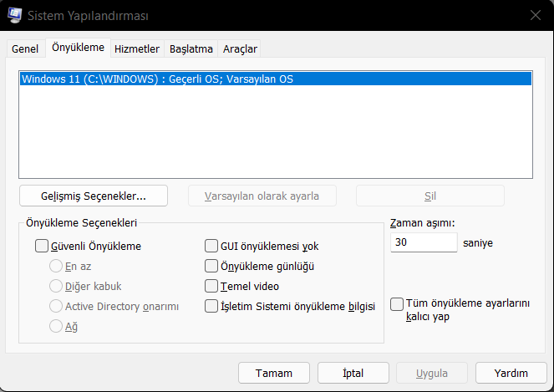Open the Hizmetler tab
554x392 pixels.
tap(137, 49)
